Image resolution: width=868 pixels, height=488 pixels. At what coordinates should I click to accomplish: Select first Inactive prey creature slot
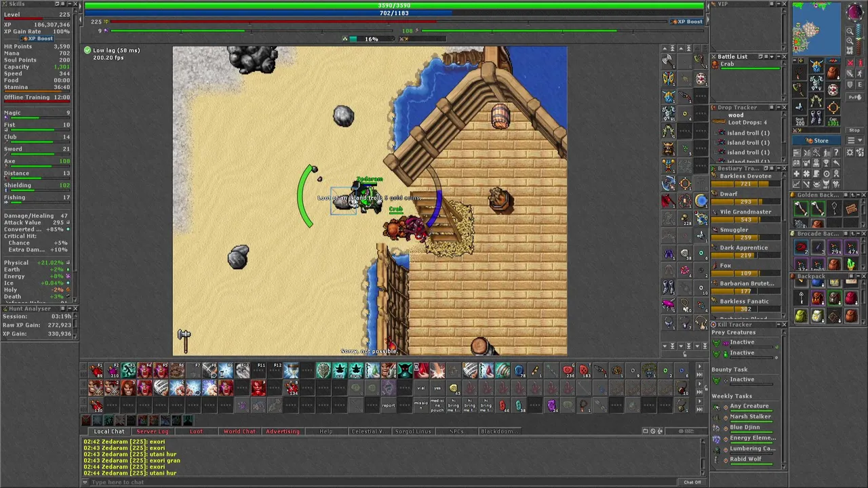pyautogui.click(x=745, y=344)
